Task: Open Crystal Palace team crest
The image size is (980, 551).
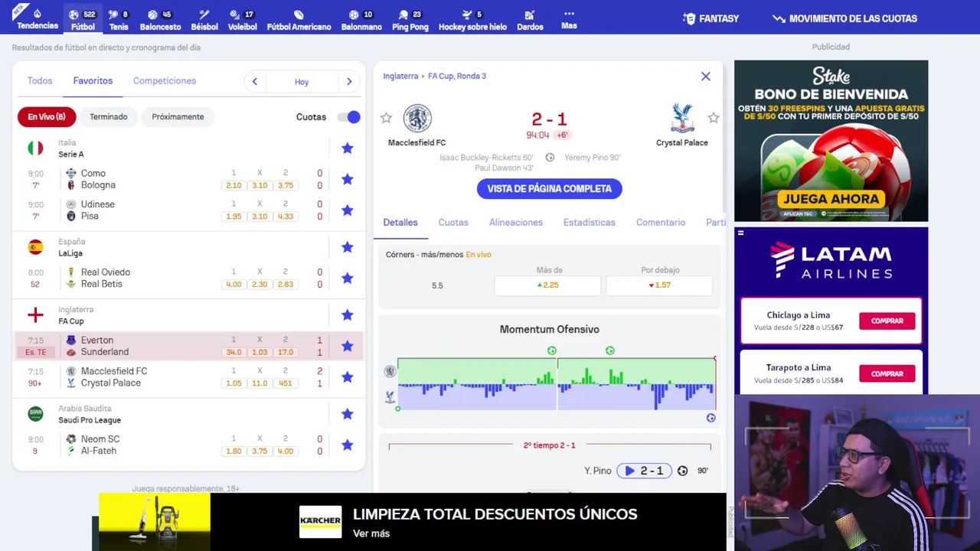Action: coord(682,118)
